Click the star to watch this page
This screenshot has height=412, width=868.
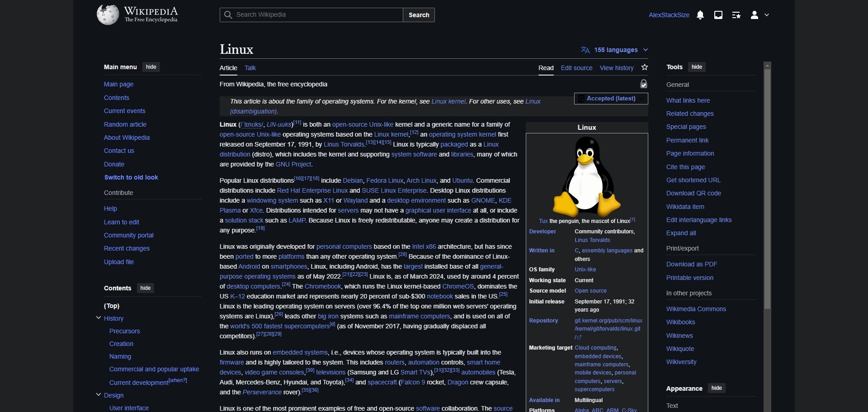(645, 67)
